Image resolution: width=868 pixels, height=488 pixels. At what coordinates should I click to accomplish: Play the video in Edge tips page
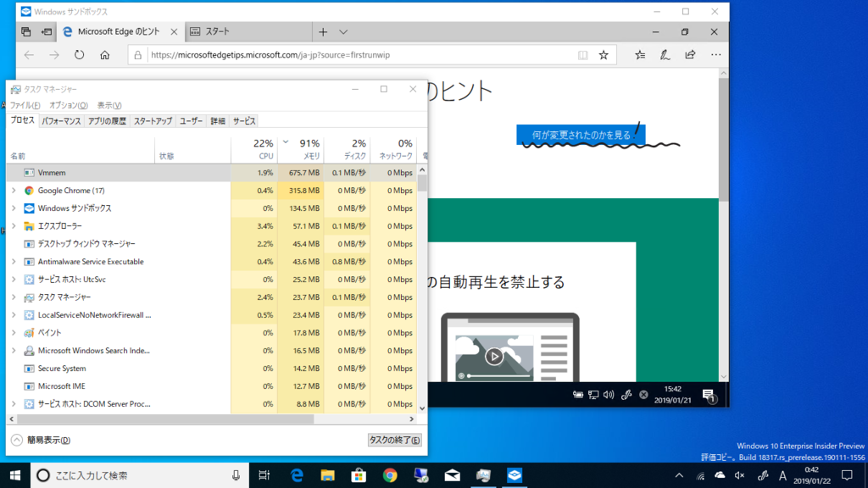click(494, 357)
